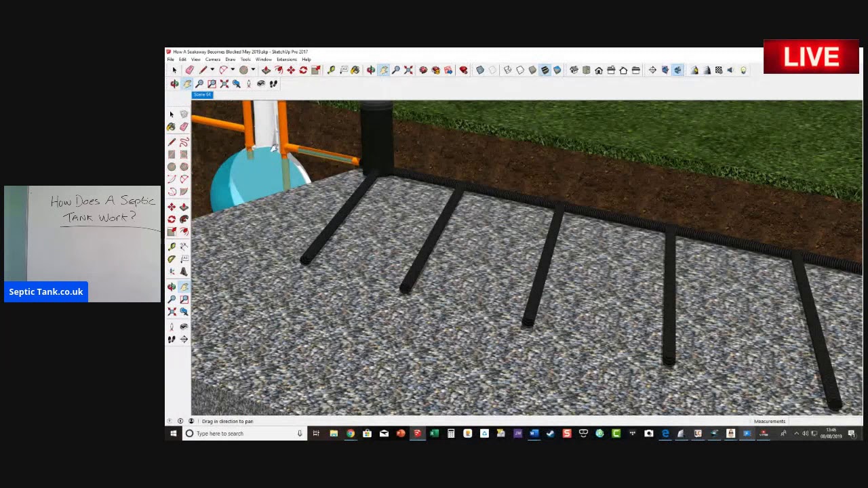Select the Circle tool in the left toolbar
868x488 pixels.
click(172, 167)
